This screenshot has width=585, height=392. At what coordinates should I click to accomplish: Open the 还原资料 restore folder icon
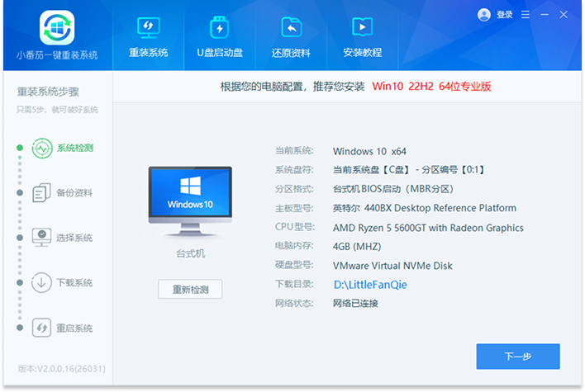[291, 27]
